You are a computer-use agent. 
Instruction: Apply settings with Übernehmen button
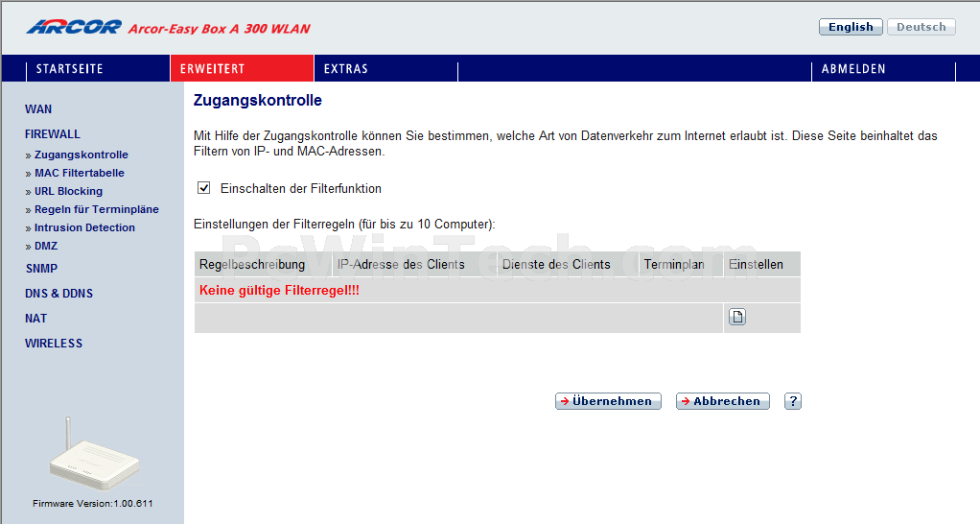(x=608, y=401)
